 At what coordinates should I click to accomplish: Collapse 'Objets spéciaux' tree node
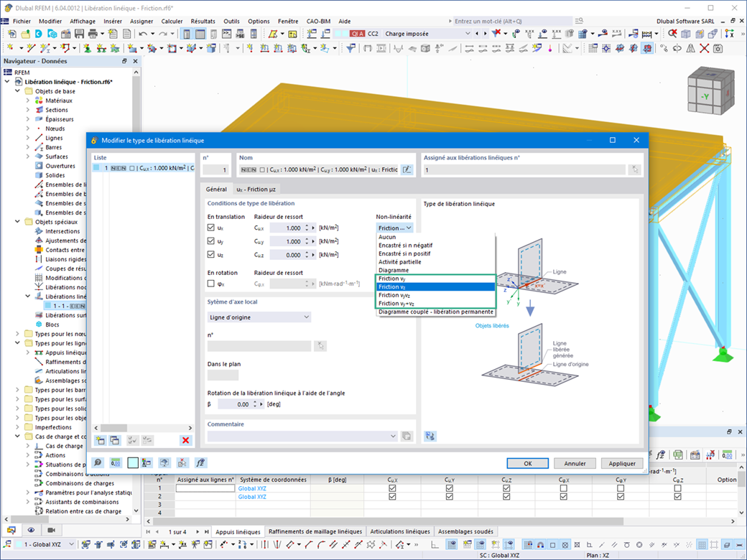18,221
